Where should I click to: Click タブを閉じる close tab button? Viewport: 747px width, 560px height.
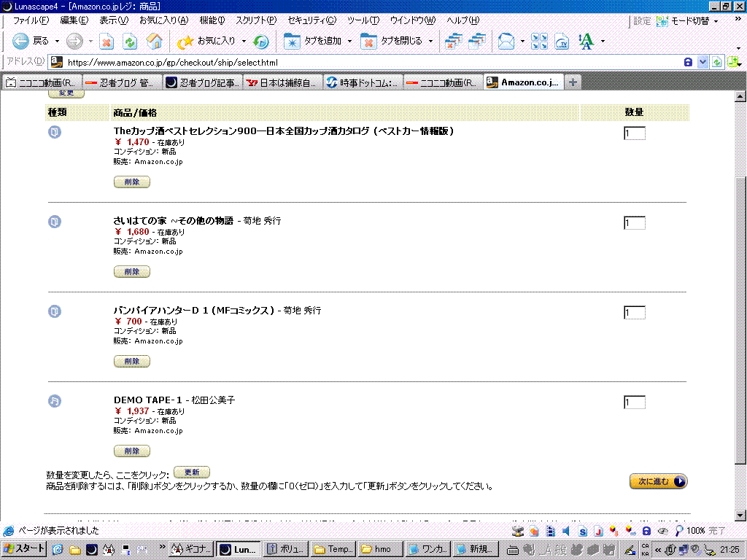coord(391,42)
